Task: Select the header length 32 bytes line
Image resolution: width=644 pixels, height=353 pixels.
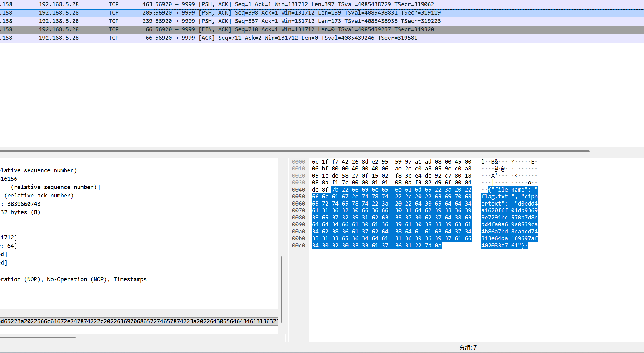Action: coord(20,212)
